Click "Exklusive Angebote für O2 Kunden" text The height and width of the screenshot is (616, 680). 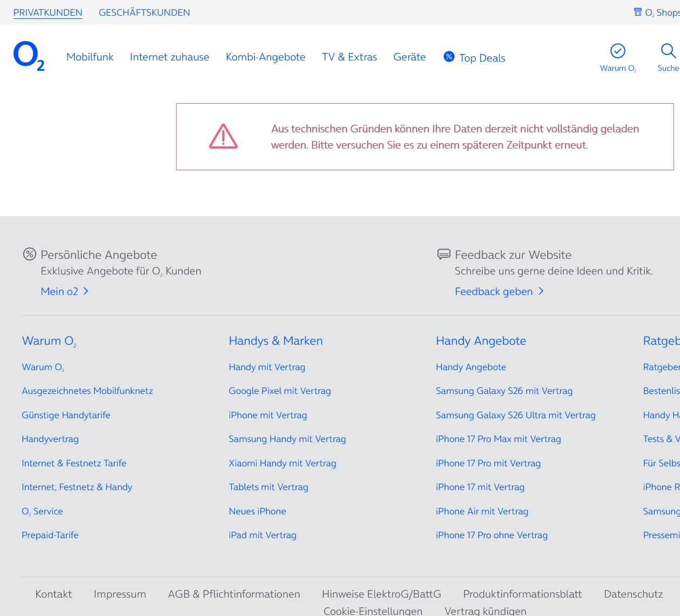[x=121, y=271]
